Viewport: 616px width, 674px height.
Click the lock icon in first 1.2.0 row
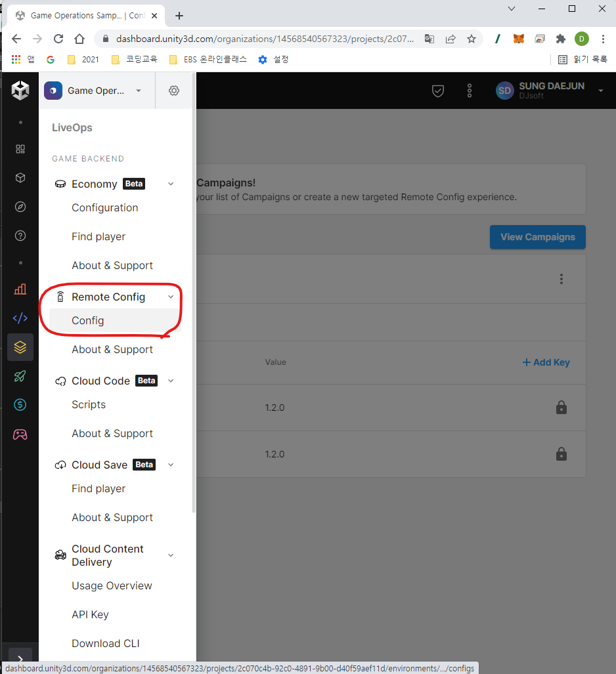[561, 407]
